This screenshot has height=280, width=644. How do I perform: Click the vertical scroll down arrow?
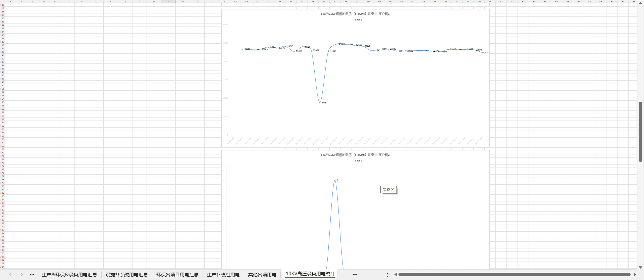(x=640, y=268)
